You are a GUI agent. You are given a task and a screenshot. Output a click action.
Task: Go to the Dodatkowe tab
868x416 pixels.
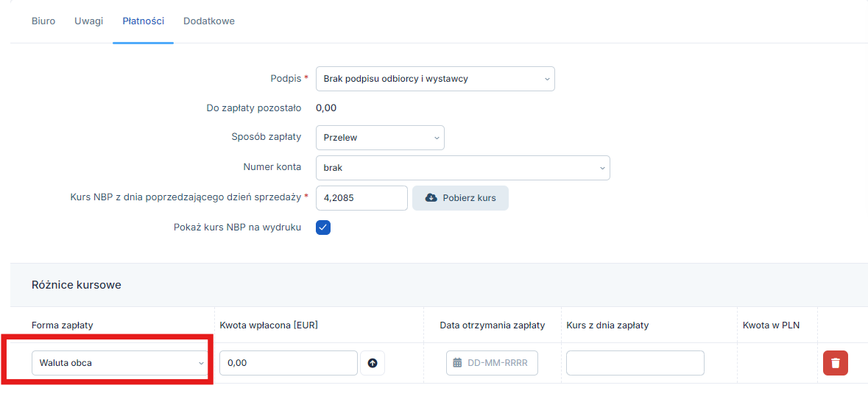(209, 21)
